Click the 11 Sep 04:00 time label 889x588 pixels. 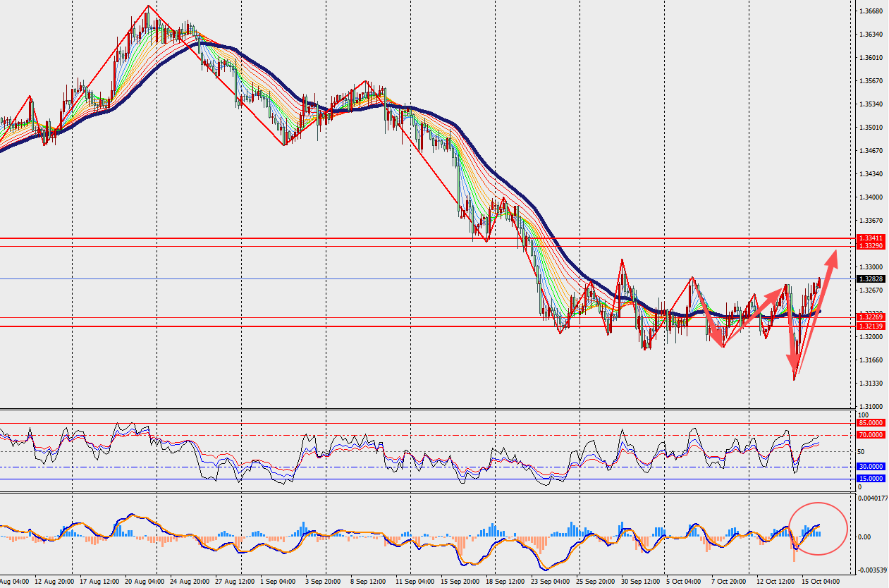click(x=415, y=582)
